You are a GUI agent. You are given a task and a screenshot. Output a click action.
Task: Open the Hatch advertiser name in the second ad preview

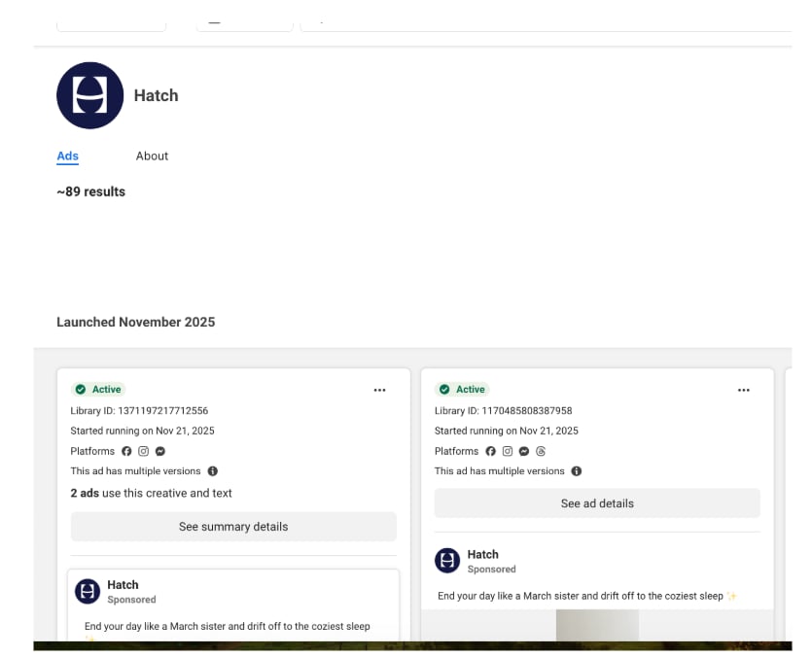click(x=482, y=554)
